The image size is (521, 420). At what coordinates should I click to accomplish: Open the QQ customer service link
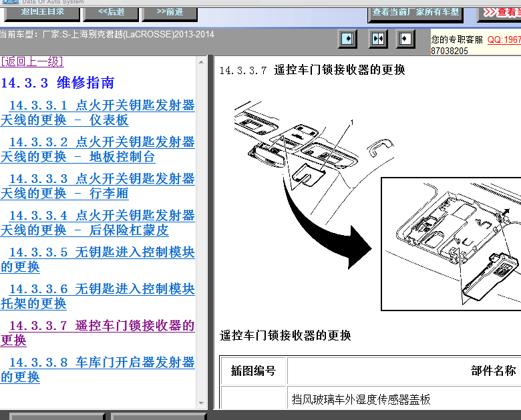tap(504, 39)
